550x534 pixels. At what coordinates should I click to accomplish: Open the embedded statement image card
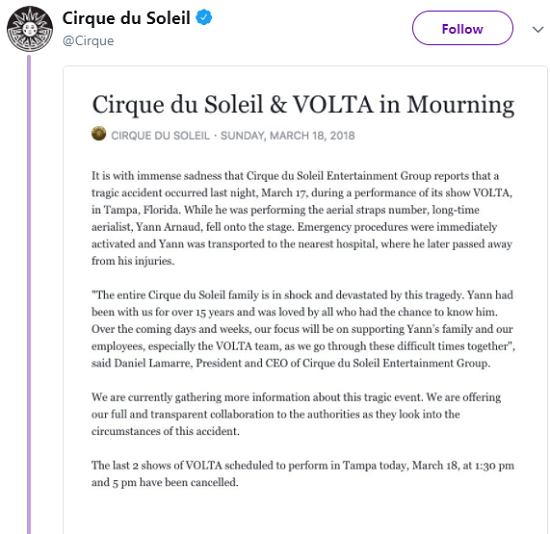pyautogui.click(x=305, y=300)
